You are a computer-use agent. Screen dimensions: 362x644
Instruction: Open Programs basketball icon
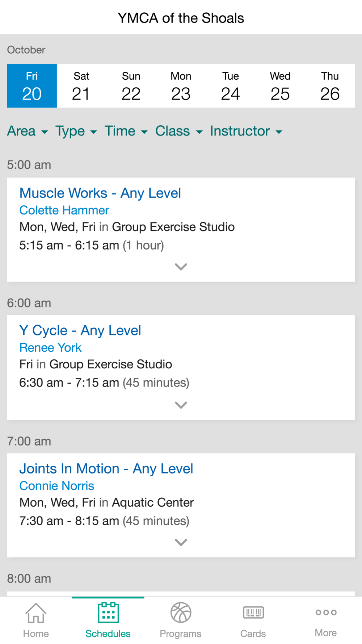pos(181,612)
